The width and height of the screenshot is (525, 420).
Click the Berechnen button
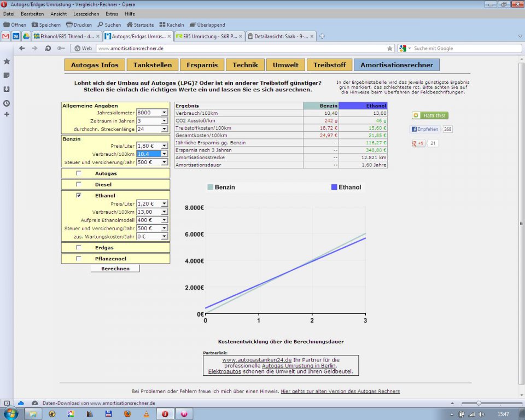[115, 269]
